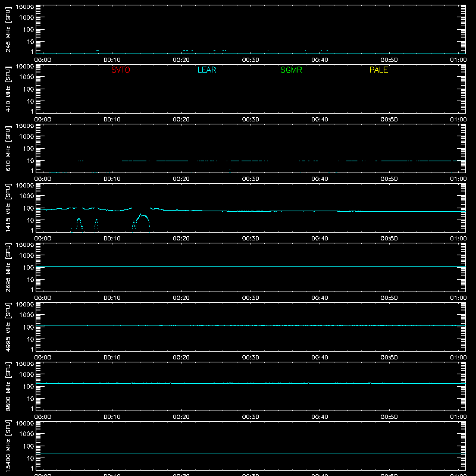Select the 4995 MHz [SFU] axis title
Screen dimensions: 476x476
(8, 327)
